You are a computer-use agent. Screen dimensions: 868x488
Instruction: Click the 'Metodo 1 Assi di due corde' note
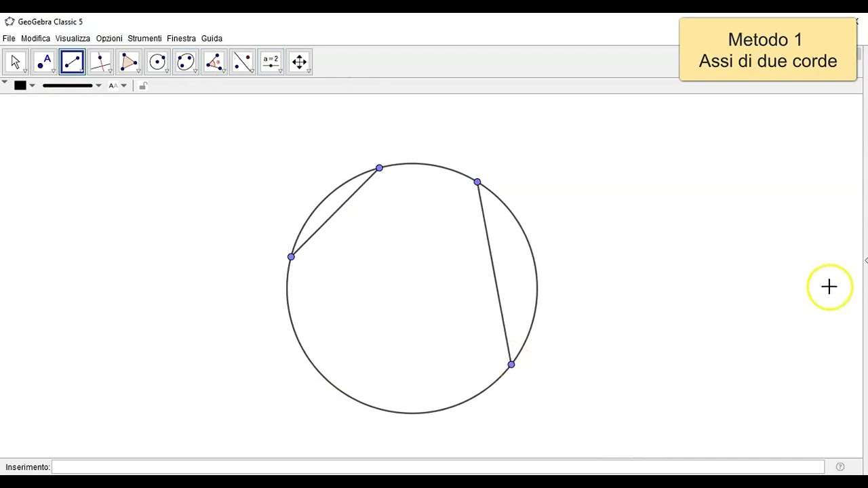(x=768, y=50)
